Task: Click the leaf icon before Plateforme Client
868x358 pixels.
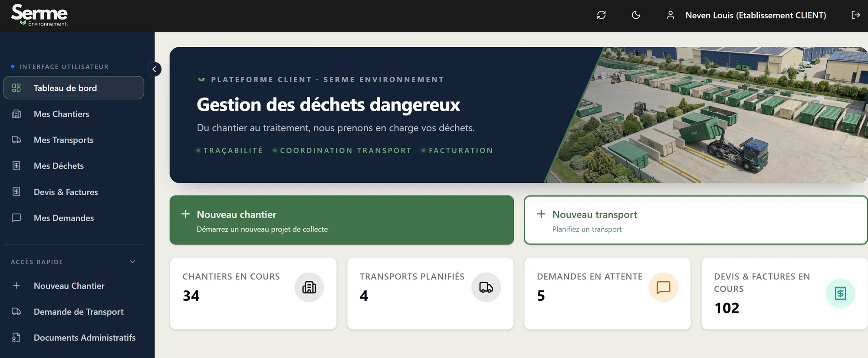Action: click(201, 80)
